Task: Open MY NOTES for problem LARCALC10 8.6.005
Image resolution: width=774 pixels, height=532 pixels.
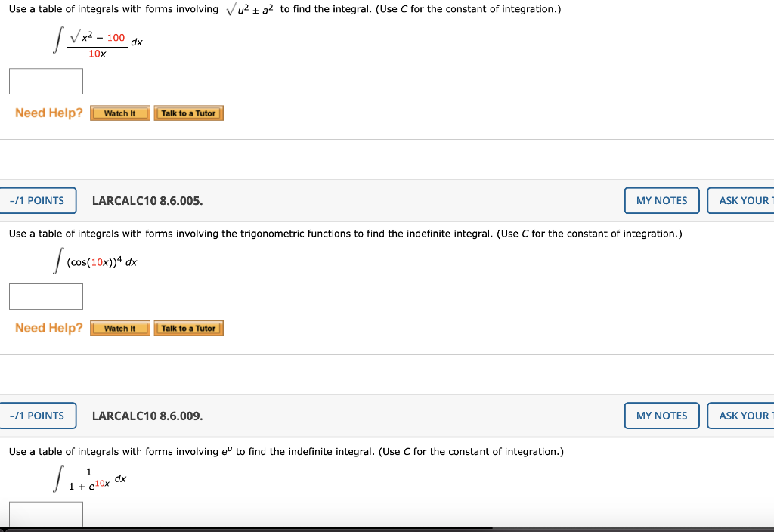Action: click(661, 200)
